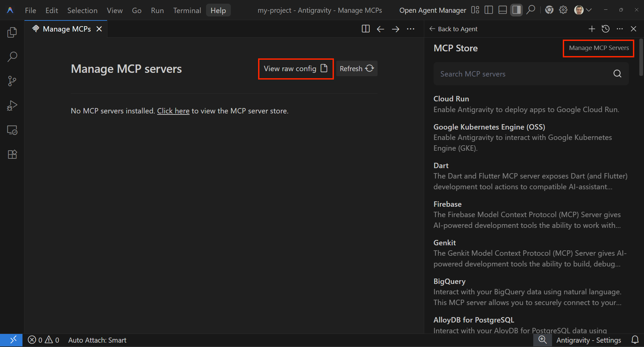The width and height of the screenshot is (644, 347).
Task: Split the editor right
Action: [x=366, y=29]
